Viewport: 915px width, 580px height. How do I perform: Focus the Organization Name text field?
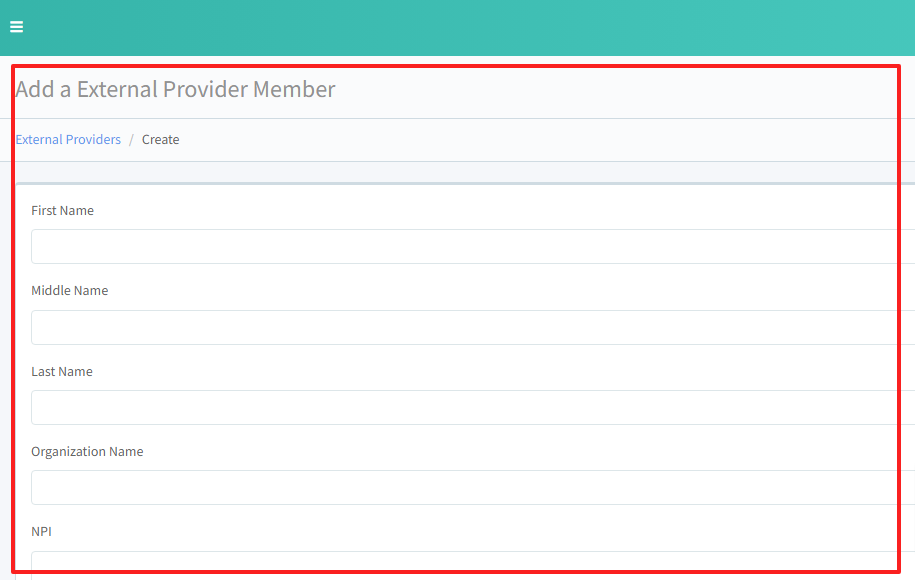470,488
